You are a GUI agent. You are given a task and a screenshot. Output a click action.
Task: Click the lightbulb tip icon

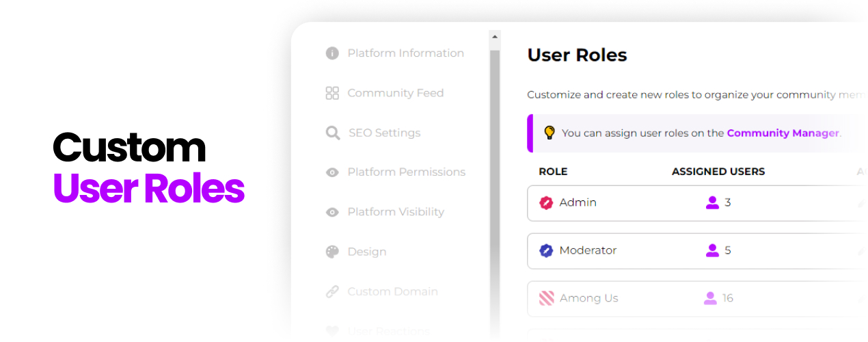(x=549, y=133)
